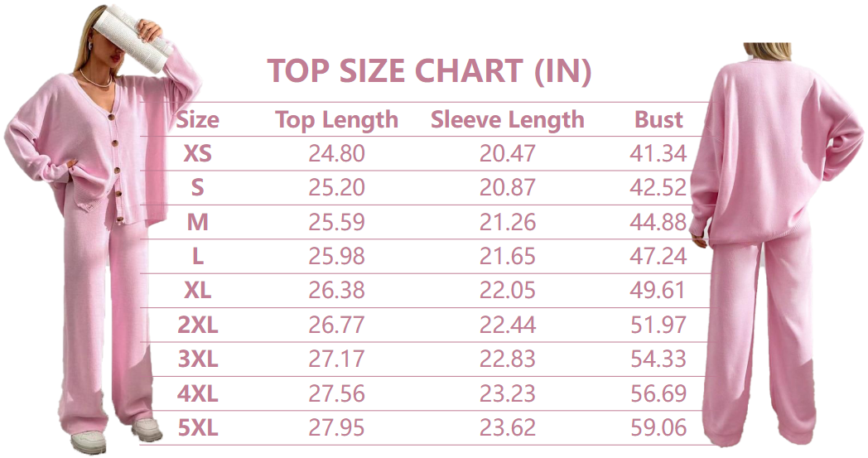This screenshot has width=868, height=458.
Task: Click the XL size row label
Action: point(198,291)
